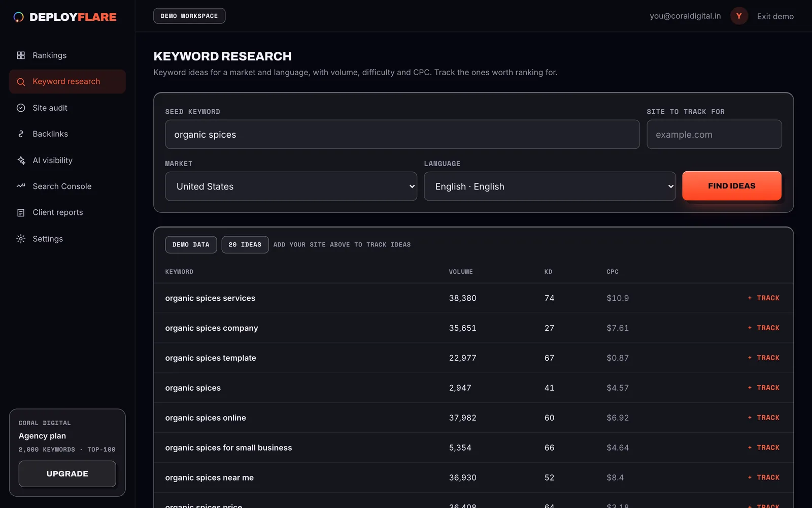Click the 'Demo Data' badge
Screen dimensions: 812x508
[191, 245]
